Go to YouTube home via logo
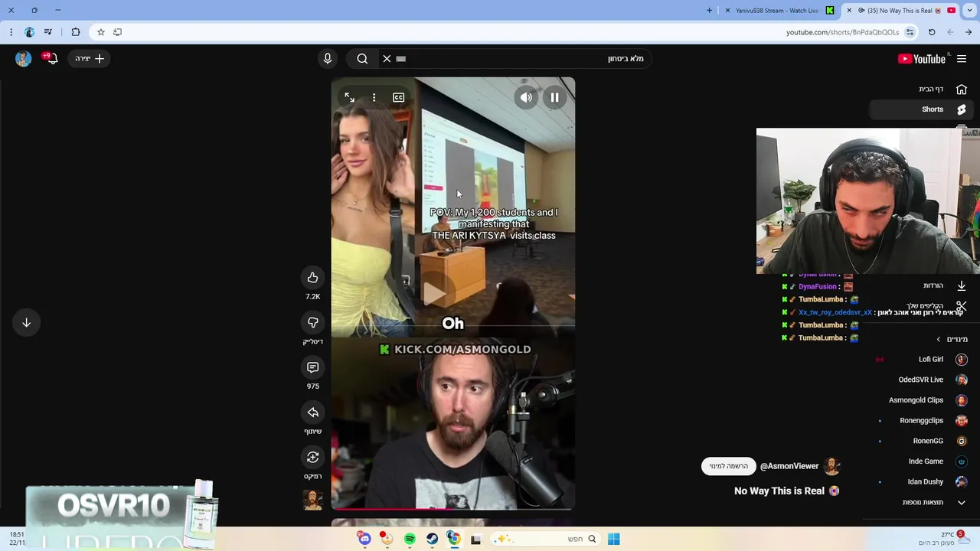Image resolution: width=980 pixels, height=551 pixels. tap(922, 59)
